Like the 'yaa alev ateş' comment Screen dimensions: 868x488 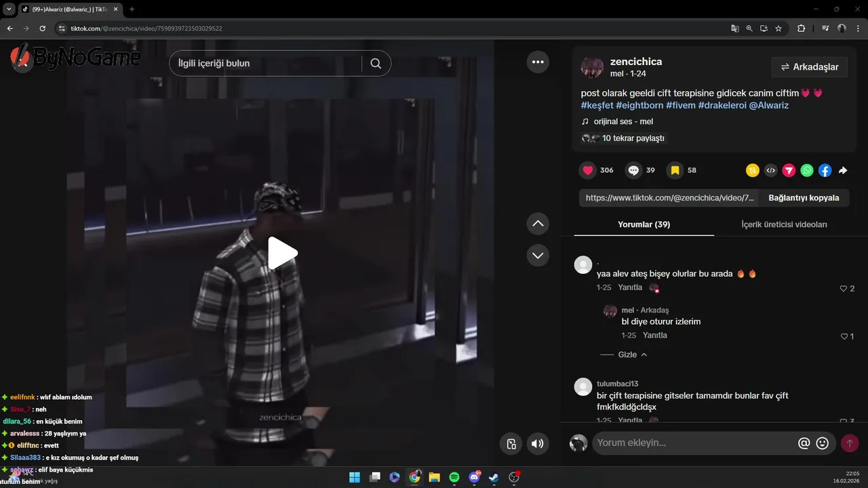pyautogui.click(x=844, y=289)
